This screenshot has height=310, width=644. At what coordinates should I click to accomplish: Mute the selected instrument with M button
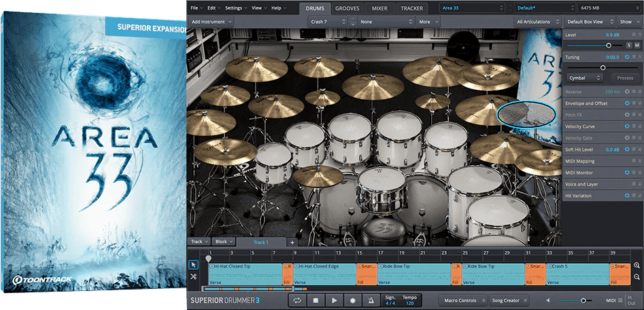pyautogui.click(x=637, y=45)
